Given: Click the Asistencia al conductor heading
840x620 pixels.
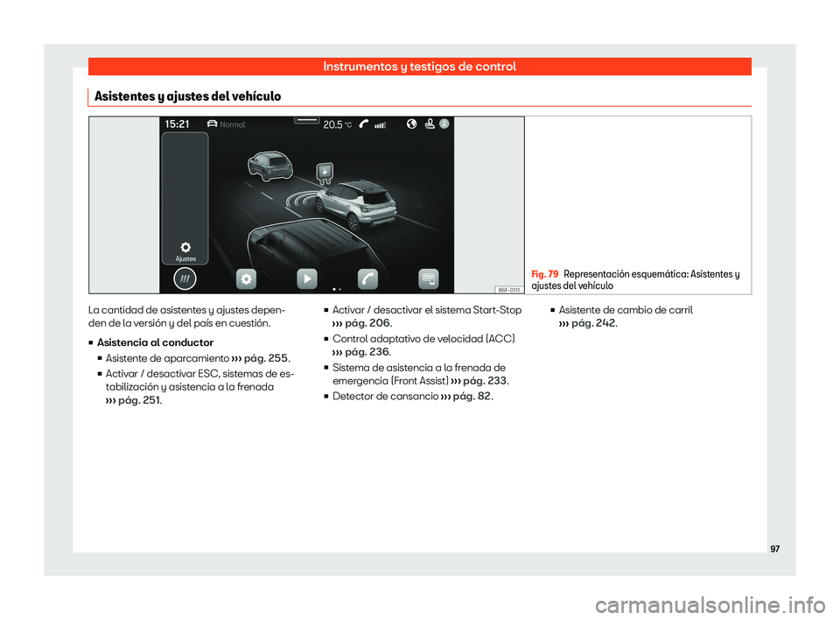Looking at the screenshot, I should point(156,342).
